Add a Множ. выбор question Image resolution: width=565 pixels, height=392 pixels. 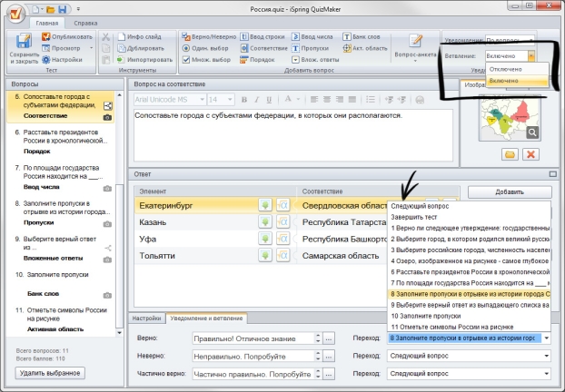pyautogui.click(x=206, y=60)
